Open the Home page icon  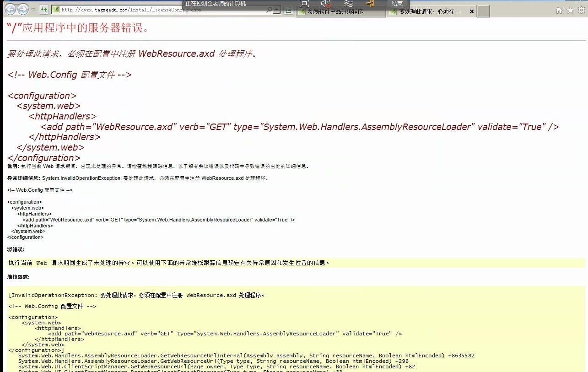[559, 10]
